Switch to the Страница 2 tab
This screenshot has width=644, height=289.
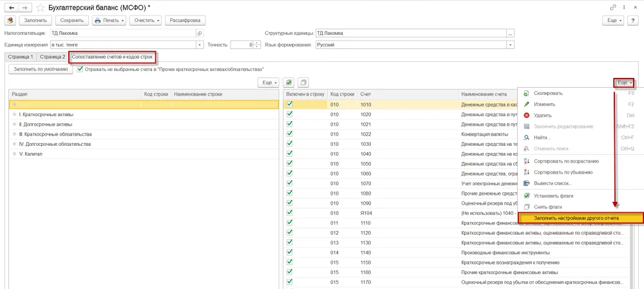click(x=53, y=57)
